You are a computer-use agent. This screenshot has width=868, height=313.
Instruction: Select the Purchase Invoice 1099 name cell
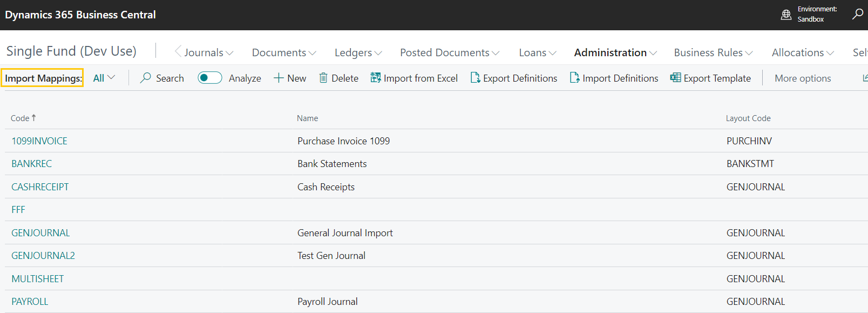pos(343,141)
